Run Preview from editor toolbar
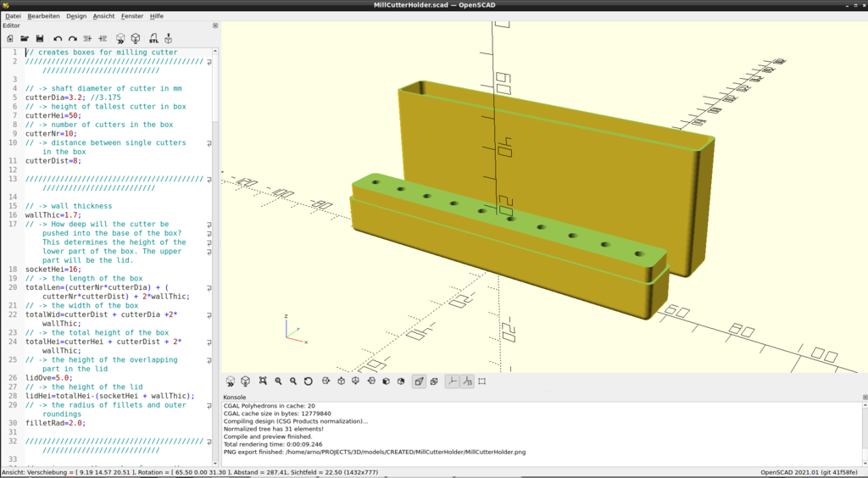868x478 pixels. tap(120, 39)
